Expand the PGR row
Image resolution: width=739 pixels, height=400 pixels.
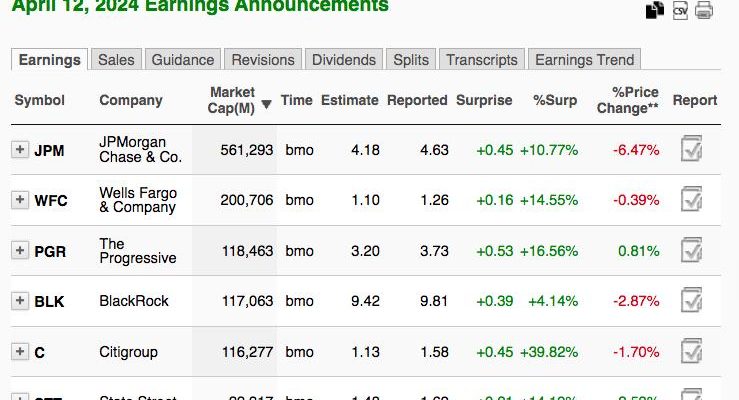(x=20, y=250)
